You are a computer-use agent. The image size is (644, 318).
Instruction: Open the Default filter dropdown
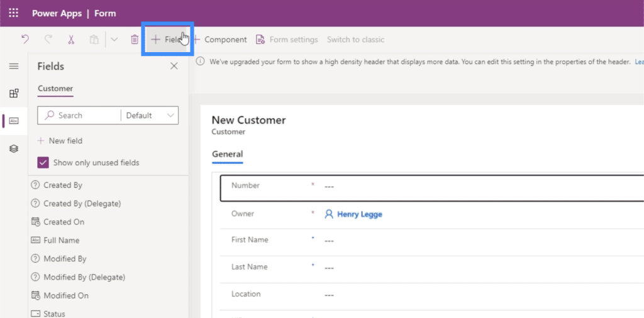pyautogui.click(x=150, y=115)
